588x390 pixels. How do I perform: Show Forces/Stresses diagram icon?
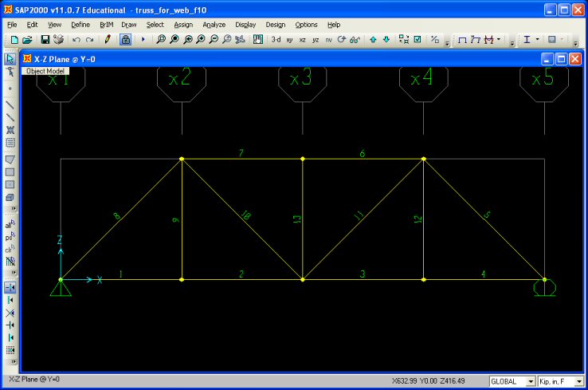click(x=488, y=39)
